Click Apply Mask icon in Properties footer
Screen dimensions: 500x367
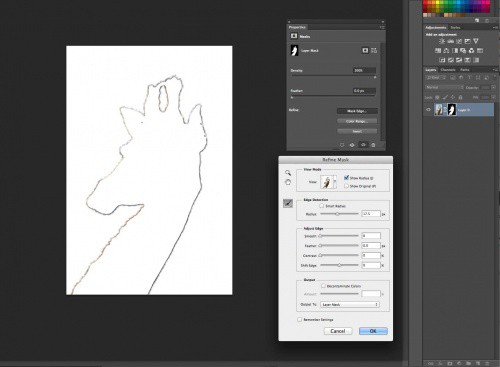coord(352,145)
